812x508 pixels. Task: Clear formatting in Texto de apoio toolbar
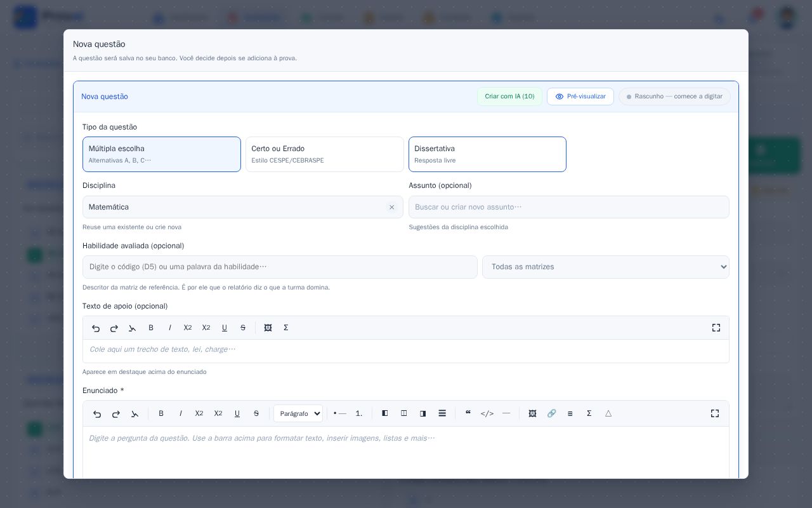pos(133,328)
